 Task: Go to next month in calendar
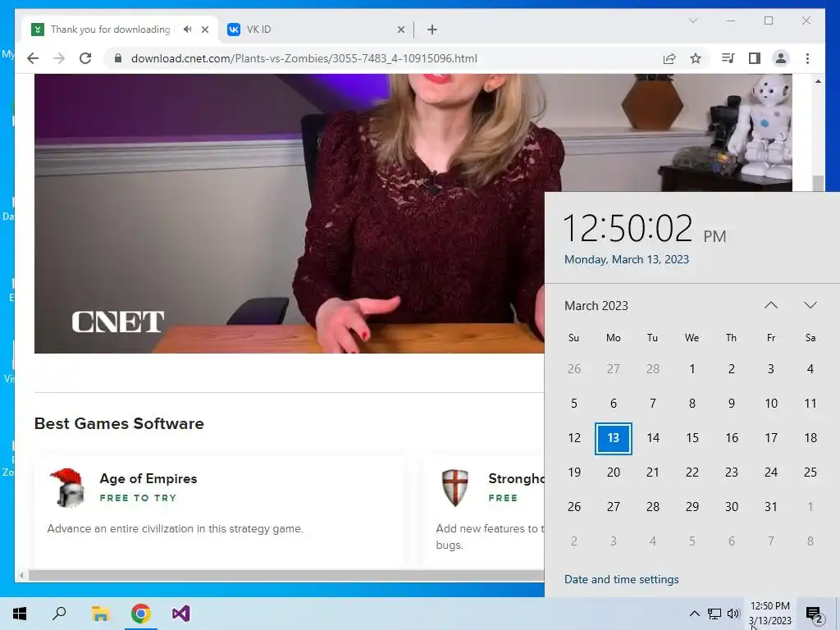810,305
